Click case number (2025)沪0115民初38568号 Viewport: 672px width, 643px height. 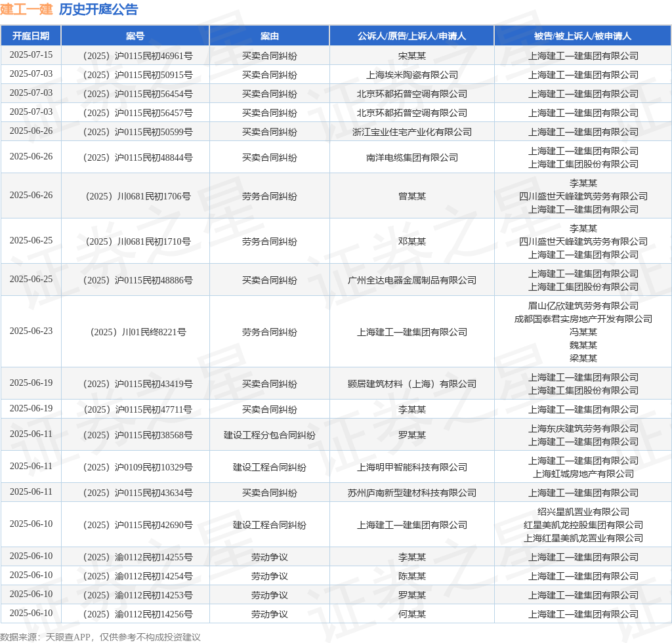[x=138, y=435]
